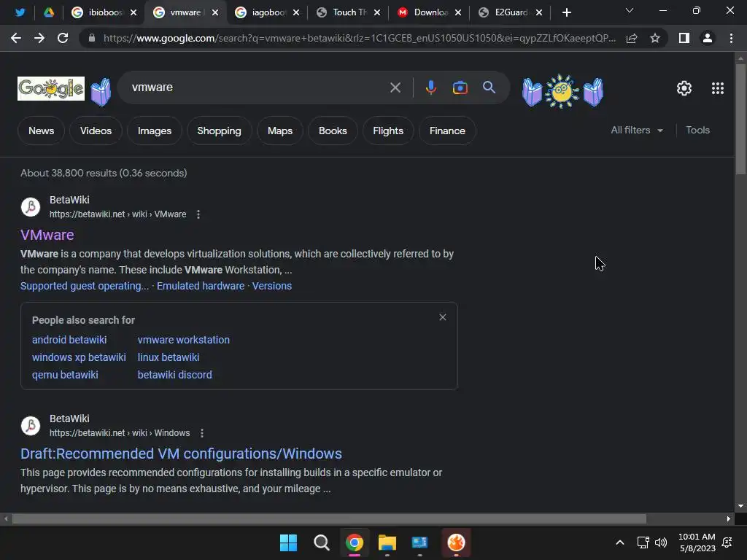Clear the search query
Image resolution: width=747 pixels, height=560 pixels.
[395, 87]
